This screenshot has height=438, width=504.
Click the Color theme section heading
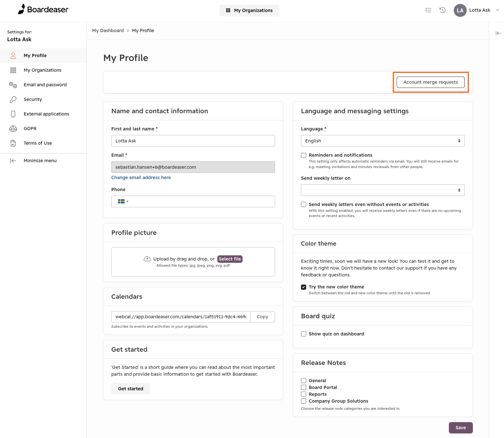pyautogui.click(x=318, y=244)
